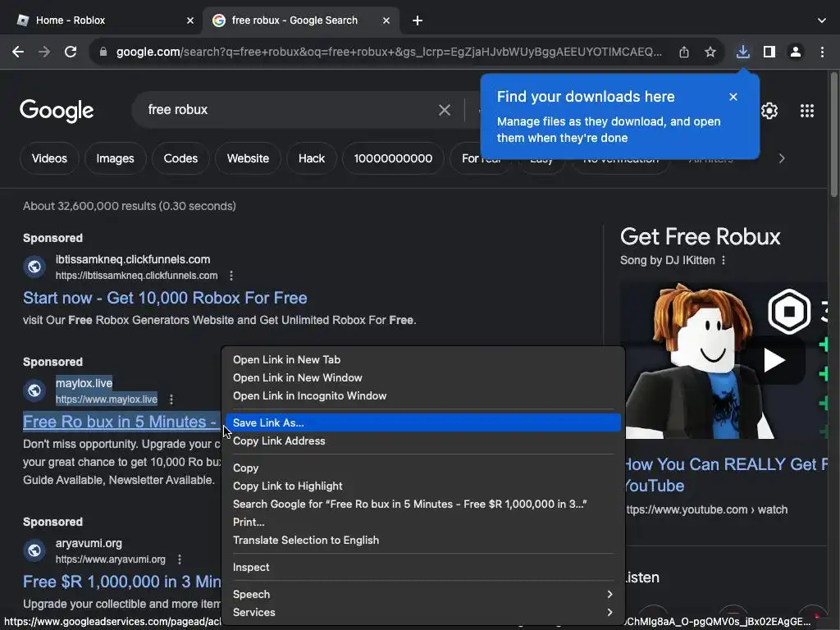Choose Print... in context menu
The height and width of the screenshot is (630, 840).
click(x=422, y=523)
